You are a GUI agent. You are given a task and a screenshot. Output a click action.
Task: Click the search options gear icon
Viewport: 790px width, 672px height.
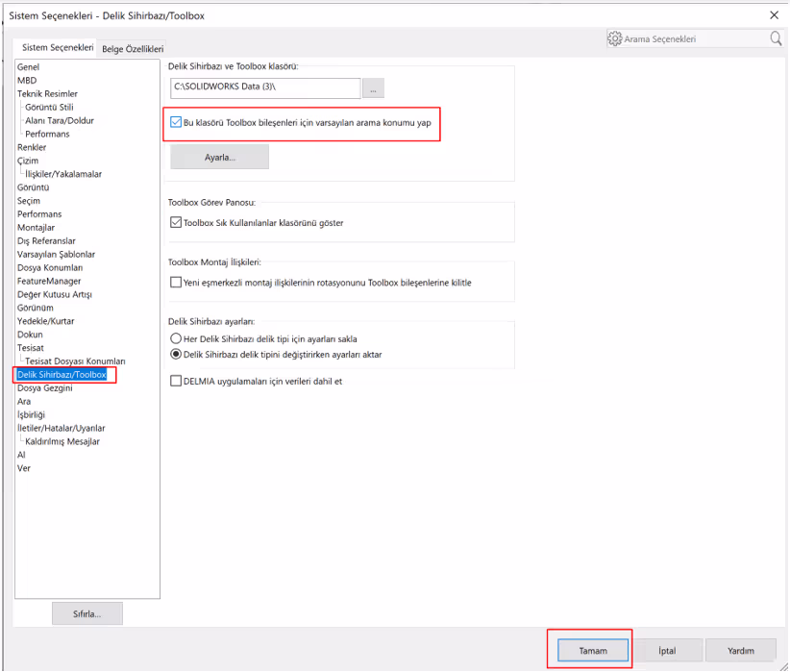615,38
